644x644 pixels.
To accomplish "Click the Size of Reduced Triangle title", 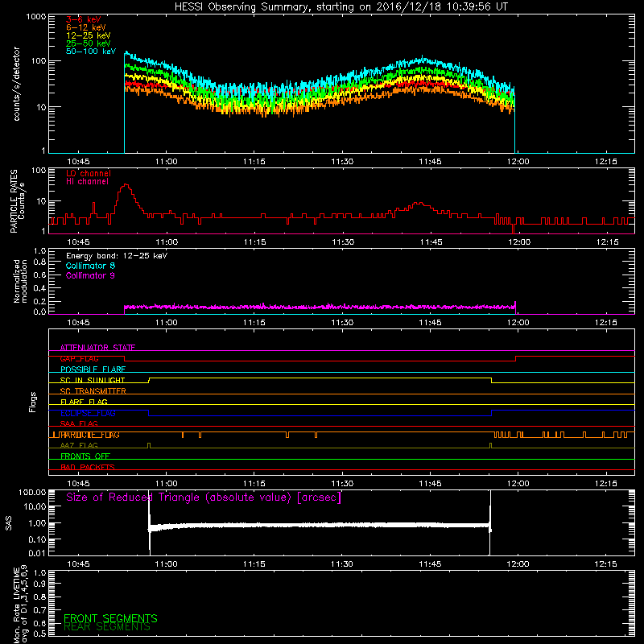I will 204,497.
